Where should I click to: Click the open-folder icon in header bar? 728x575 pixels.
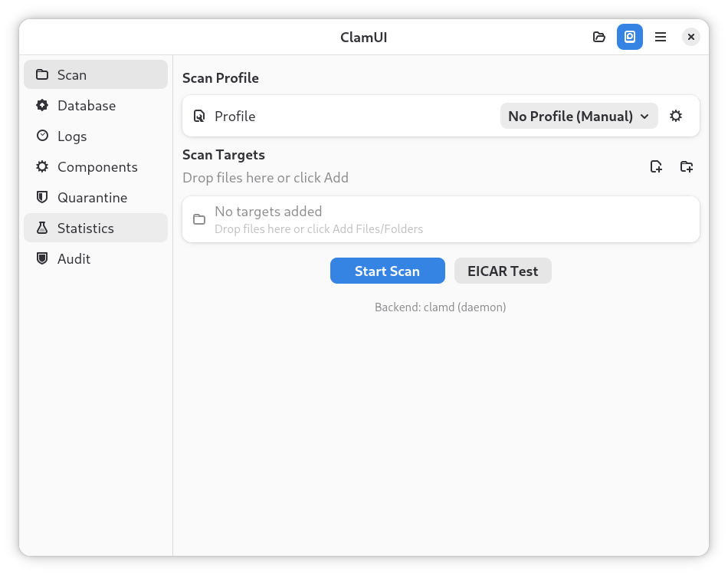(599, 37)
